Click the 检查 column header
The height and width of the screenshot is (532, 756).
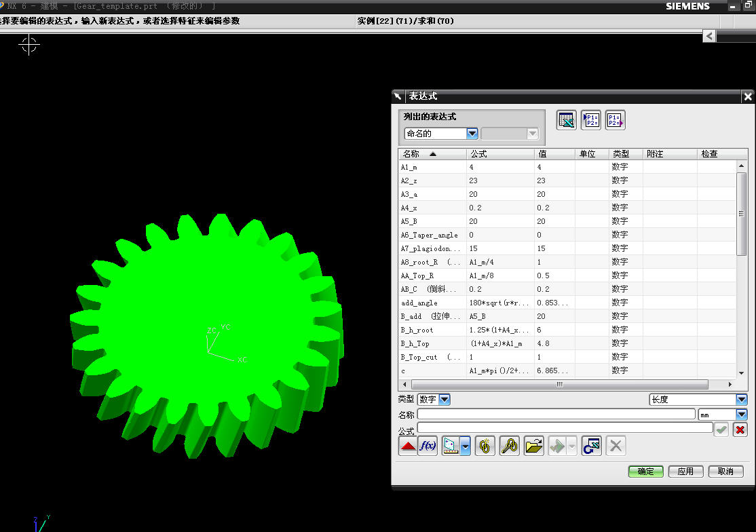pyautogui.click(x=722, y=154)
